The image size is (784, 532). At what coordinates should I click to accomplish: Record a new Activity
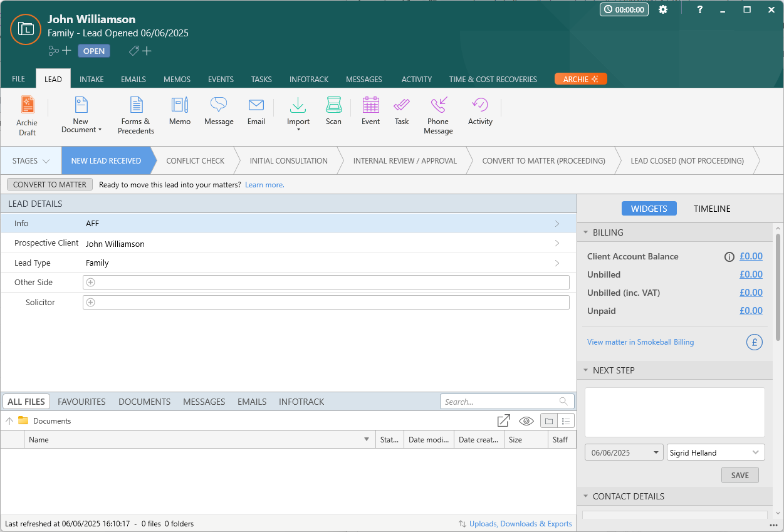[480, 112]
